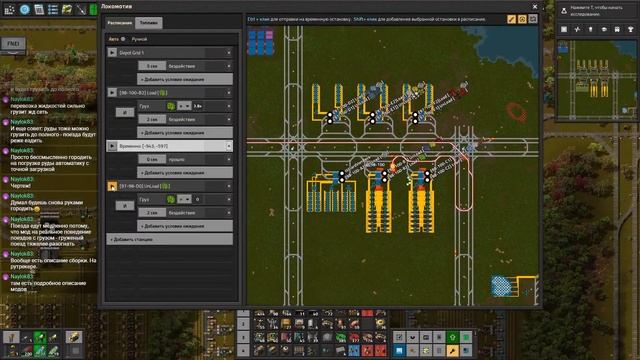Image resolution: width=640 pixels, height=360 pixels.
Task: Close the Локомотив window
Action: click(x=535, y=7)
